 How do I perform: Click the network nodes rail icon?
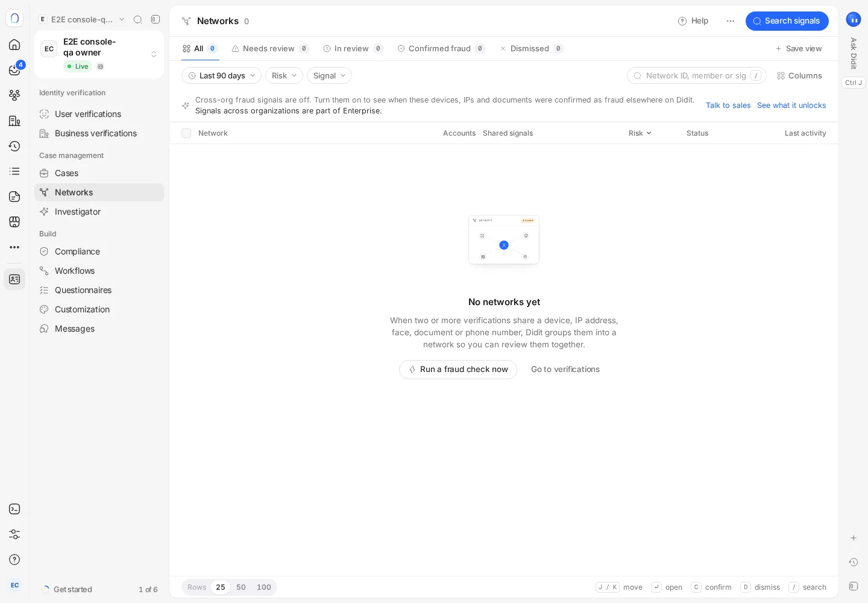point(14,95)
